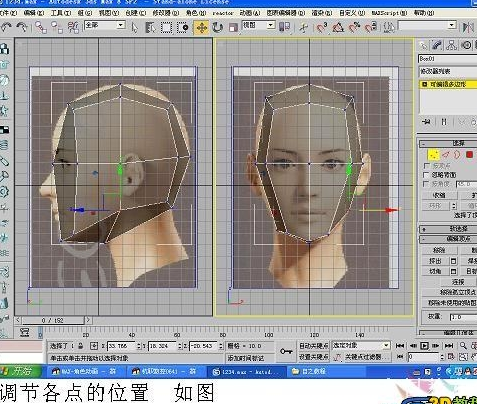Screen dimensions: 477x404
Task: Toggle the Select and Manipulate icon
Action: [x=303, y=27]
